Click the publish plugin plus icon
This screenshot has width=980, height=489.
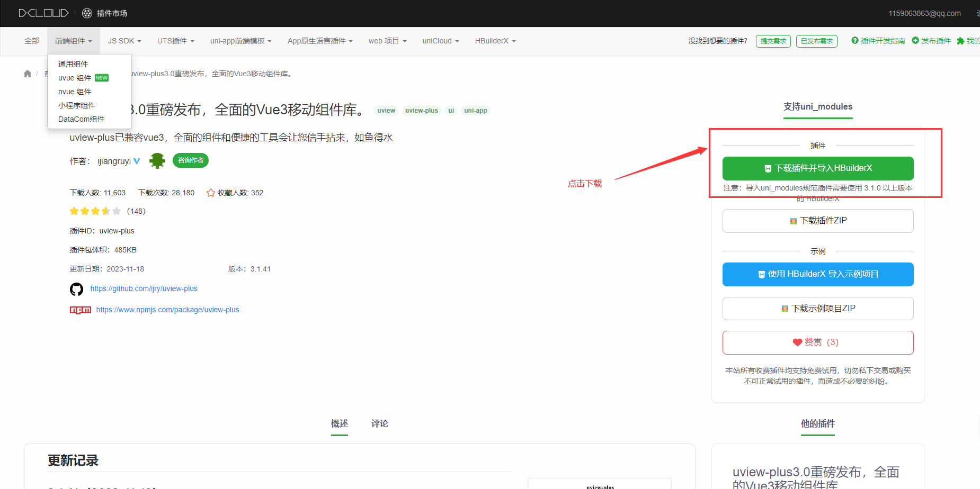pyautogui.click(x=915, y=41)
